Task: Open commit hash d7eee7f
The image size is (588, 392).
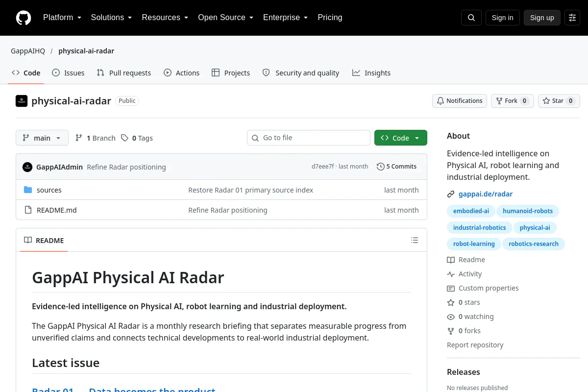Action: click(x=322, y=167)
